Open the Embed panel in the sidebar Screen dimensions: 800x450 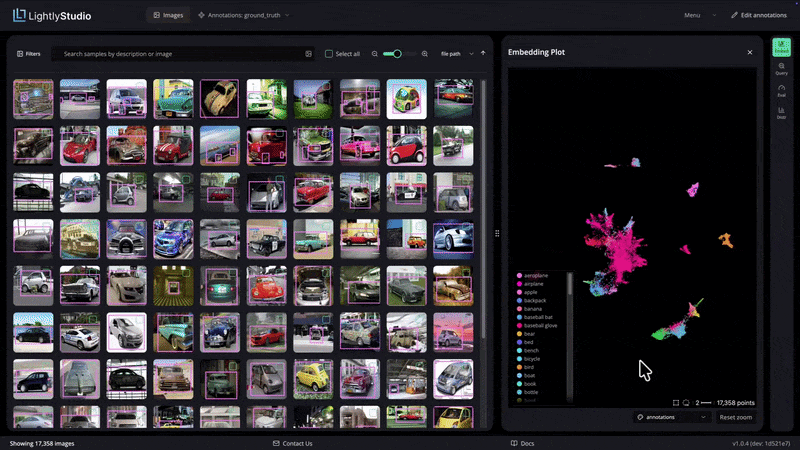(781, 47)
